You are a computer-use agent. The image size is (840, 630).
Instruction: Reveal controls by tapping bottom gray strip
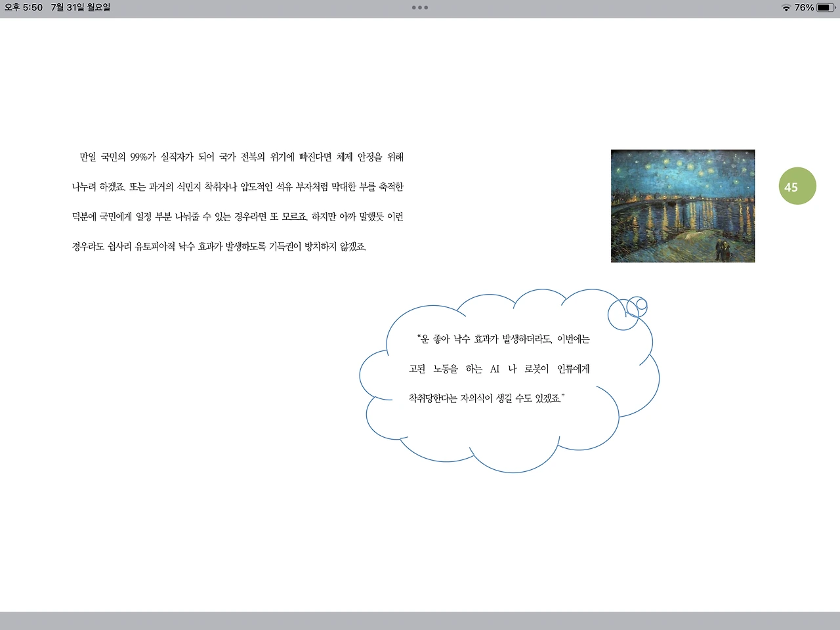420,621
